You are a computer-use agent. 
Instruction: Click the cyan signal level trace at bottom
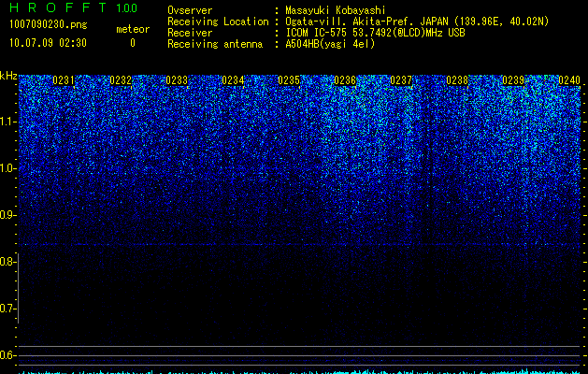[299, 372]
